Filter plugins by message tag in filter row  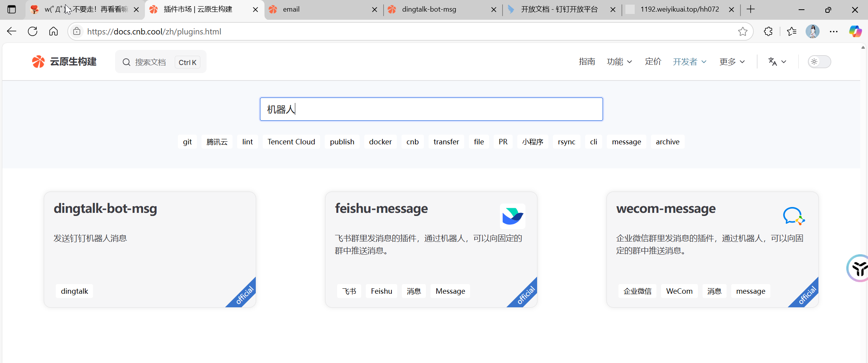click(627, 142)
